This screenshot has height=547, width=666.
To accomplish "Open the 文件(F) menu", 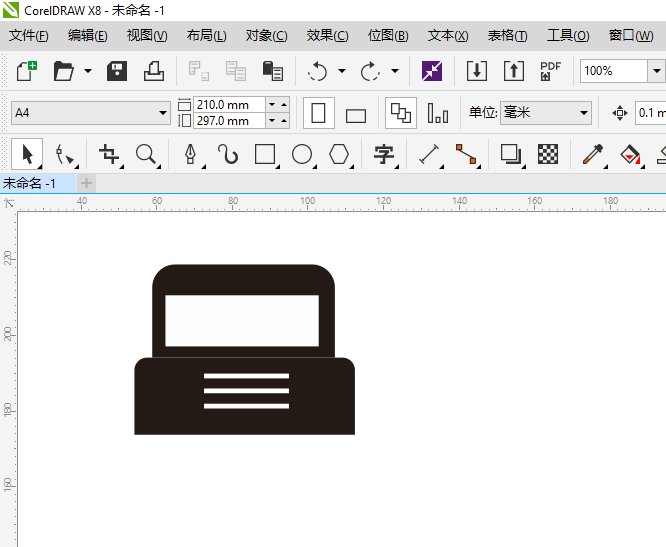I will (29, 36).
